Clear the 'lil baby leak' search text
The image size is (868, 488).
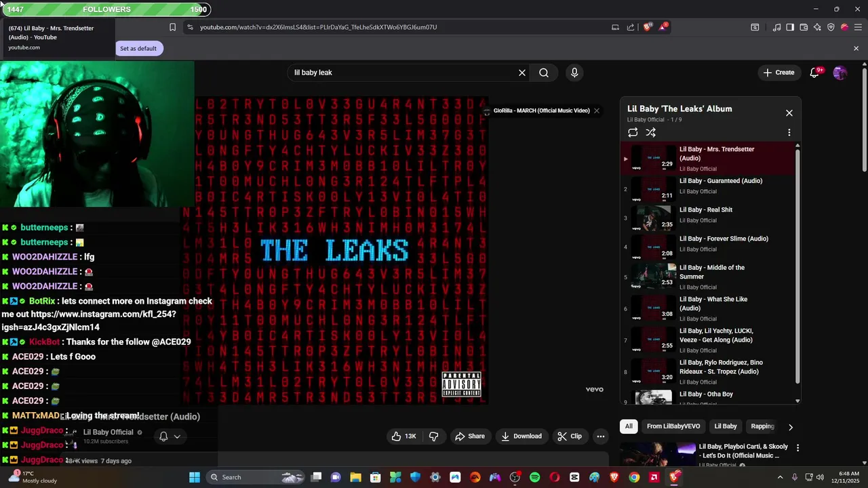tap(522, 73)
